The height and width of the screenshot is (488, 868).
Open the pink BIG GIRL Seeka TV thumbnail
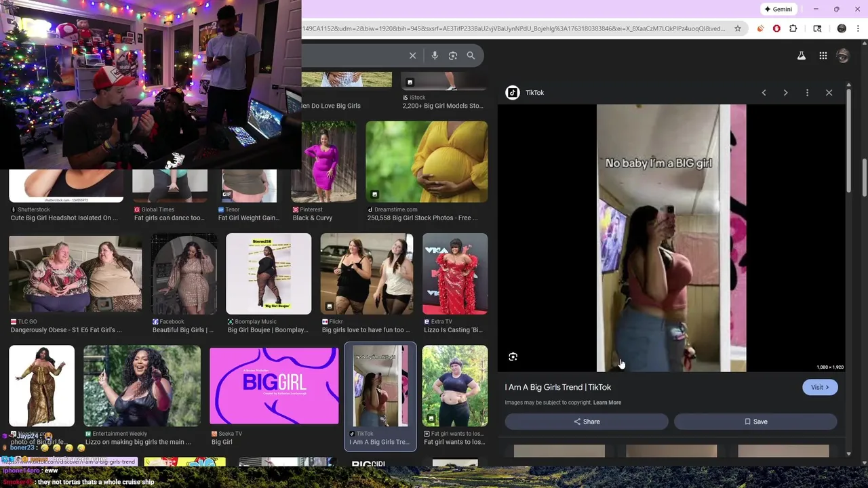(274, 386)
